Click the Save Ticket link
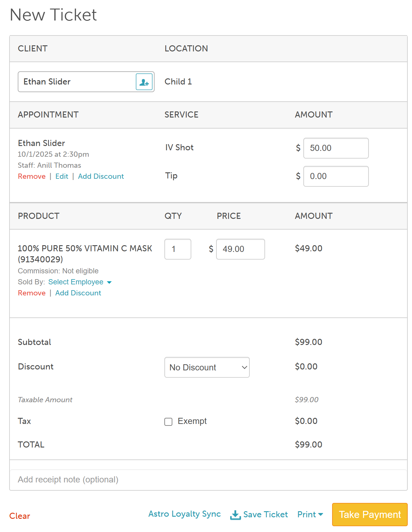The height and width of the screenshot is (532, 412). point(265,515)
